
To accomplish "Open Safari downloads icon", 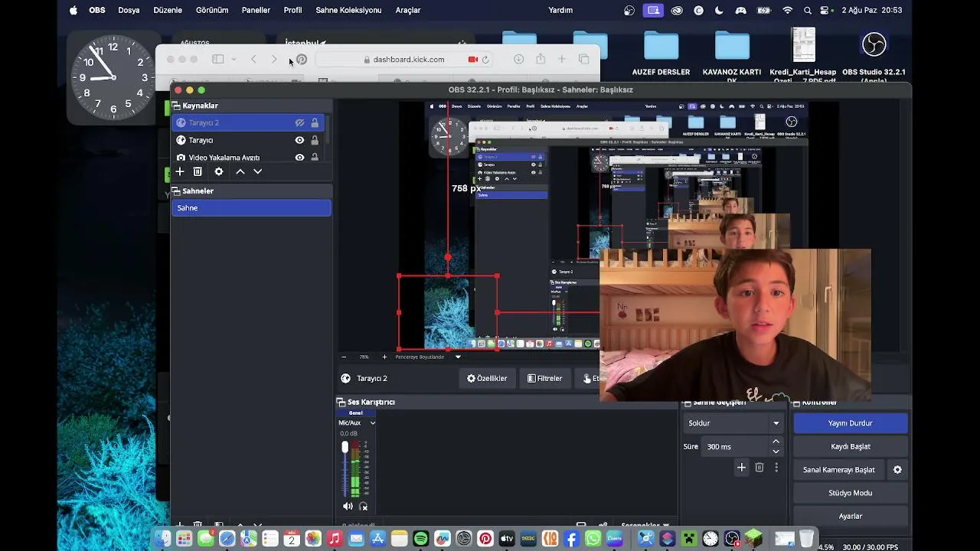I will [x=518, y=59].
